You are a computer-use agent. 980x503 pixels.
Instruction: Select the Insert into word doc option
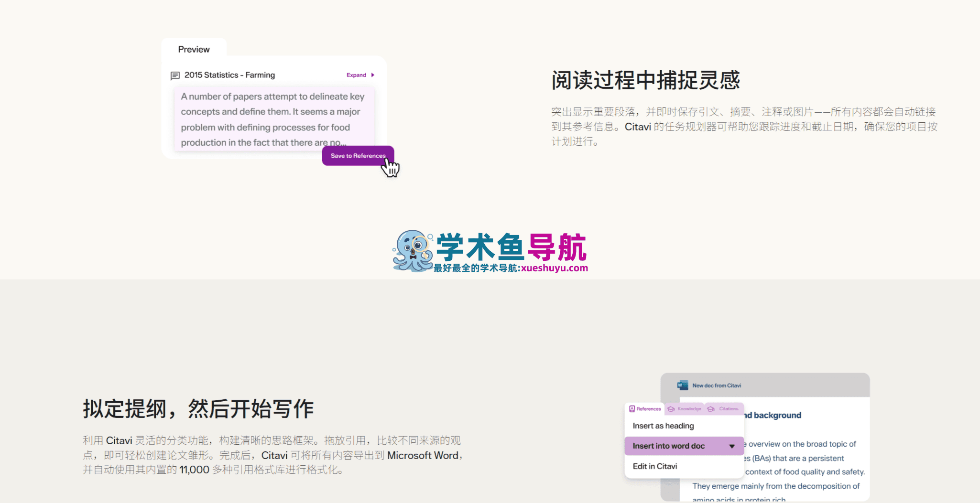pyautogui.click(x=684, y=446)
